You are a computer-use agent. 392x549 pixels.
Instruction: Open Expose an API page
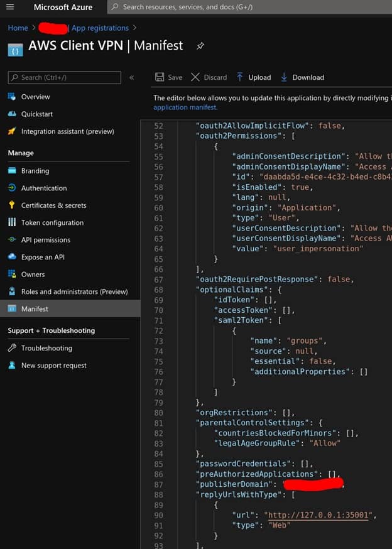coord(43,257)
